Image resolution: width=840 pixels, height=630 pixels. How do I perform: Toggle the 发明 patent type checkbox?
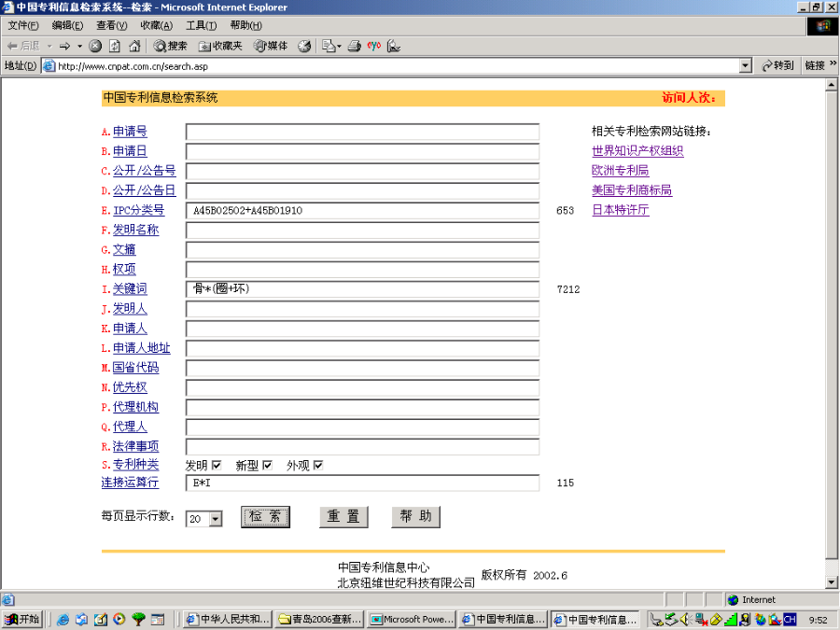pyautogui.click(x=217, y=465)
